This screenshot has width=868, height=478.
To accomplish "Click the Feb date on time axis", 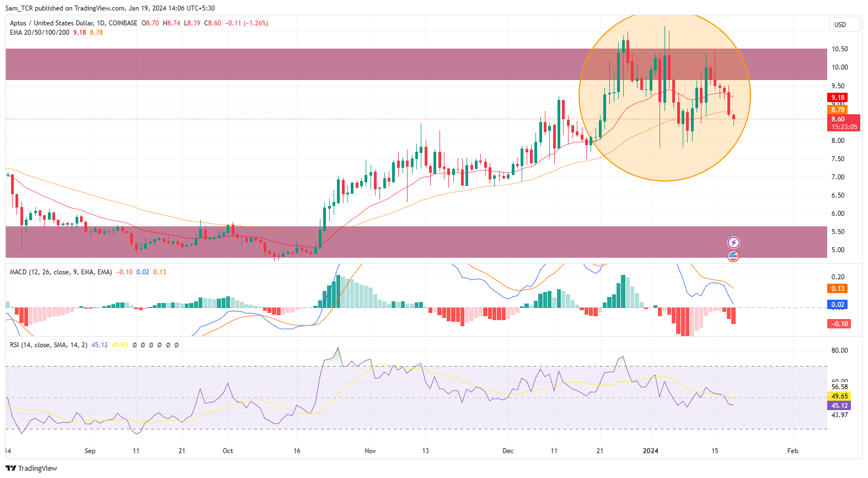I will pos(792,451).
